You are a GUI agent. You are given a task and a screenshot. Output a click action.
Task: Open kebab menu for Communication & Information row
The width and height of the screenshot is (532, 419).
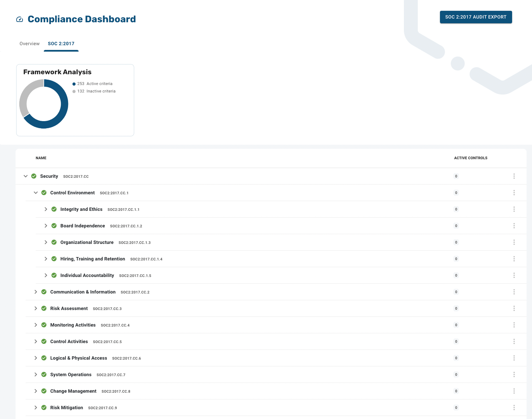click(514, 292)
